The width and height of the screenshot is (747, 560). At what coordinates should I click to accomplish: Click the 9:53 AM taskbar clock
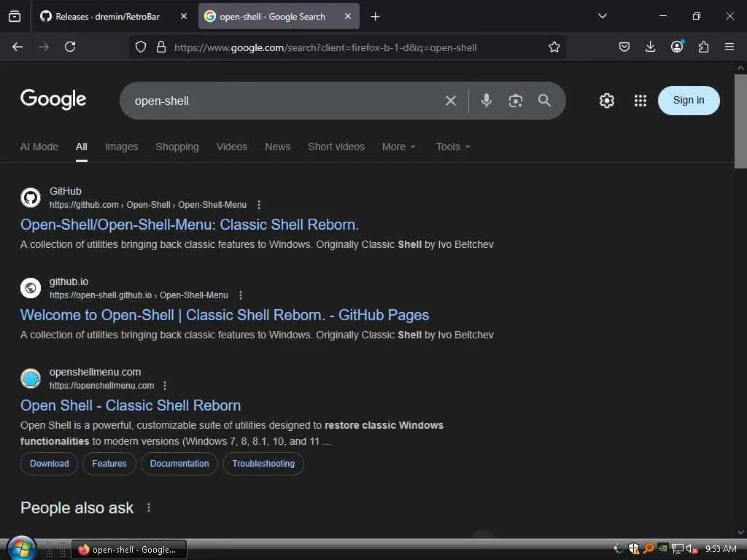721,549
